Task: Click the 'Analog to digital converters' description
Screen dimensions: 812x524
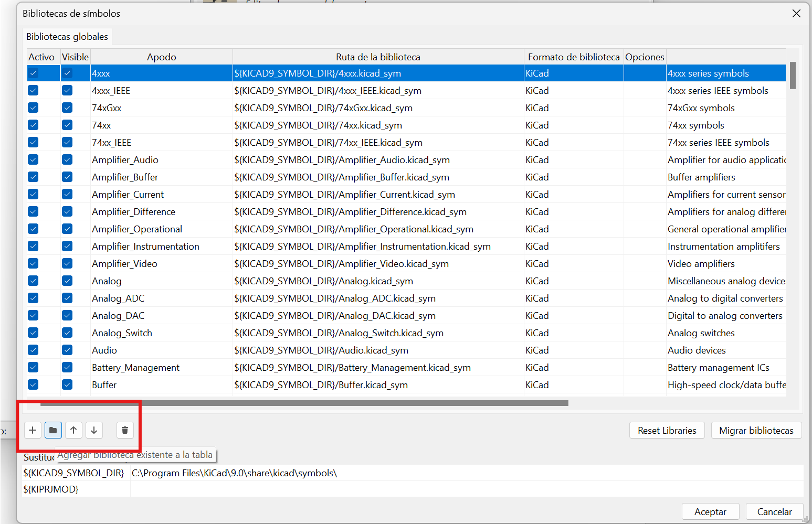Action: [726, 298]
